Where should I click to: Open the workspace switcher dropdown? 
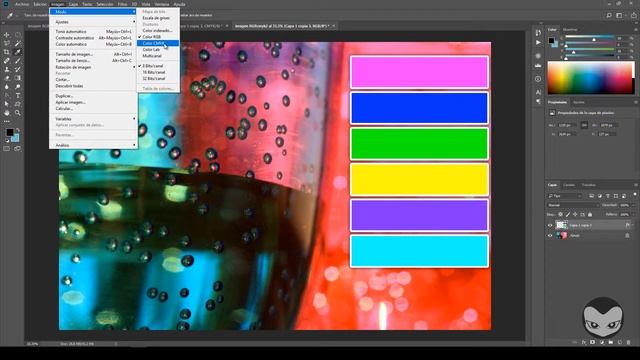tap(620, 15)
